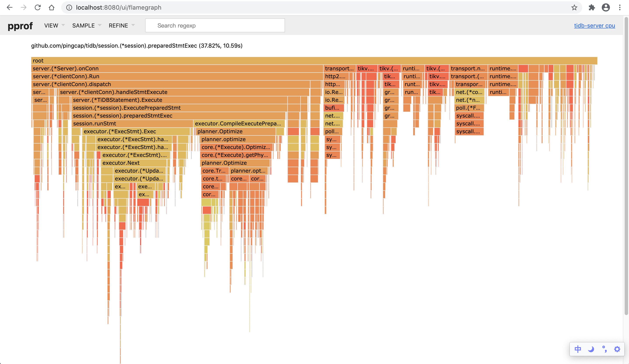Select the poll.(*F... frame
629x364 pixels.
coord(469,108)
